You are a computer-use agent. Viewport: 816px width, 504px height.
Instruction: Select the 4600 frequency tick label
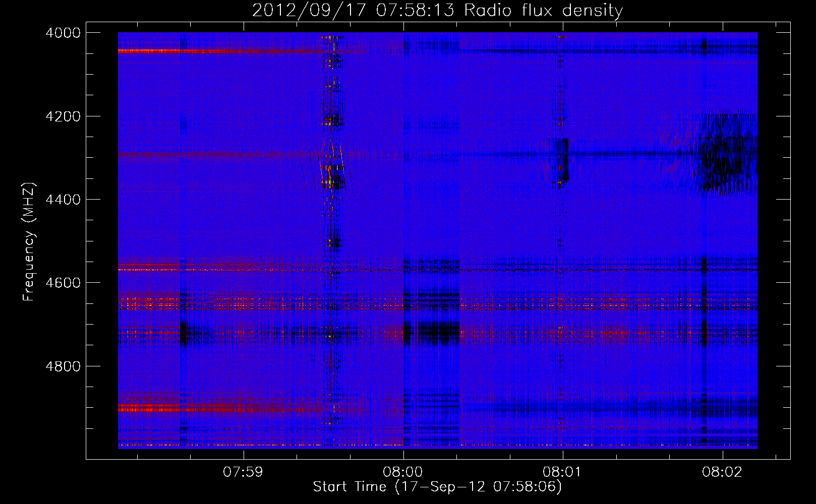63,283
